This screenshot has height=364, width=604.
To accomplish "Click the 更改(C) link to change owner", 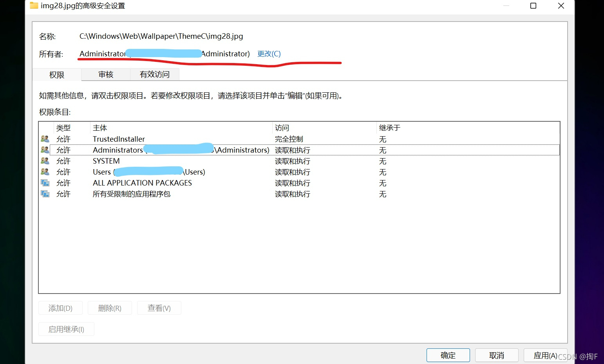I will pyautogui.click(x=269, y=54).
